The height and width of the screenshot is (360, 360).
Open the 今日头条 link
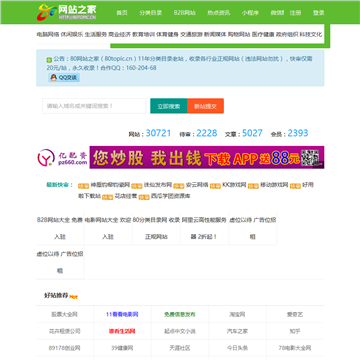tap(237, 348)
